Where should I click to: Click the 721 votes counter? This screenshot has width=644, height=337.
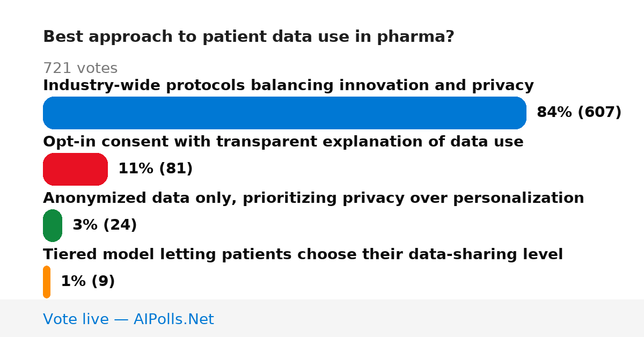80,68
